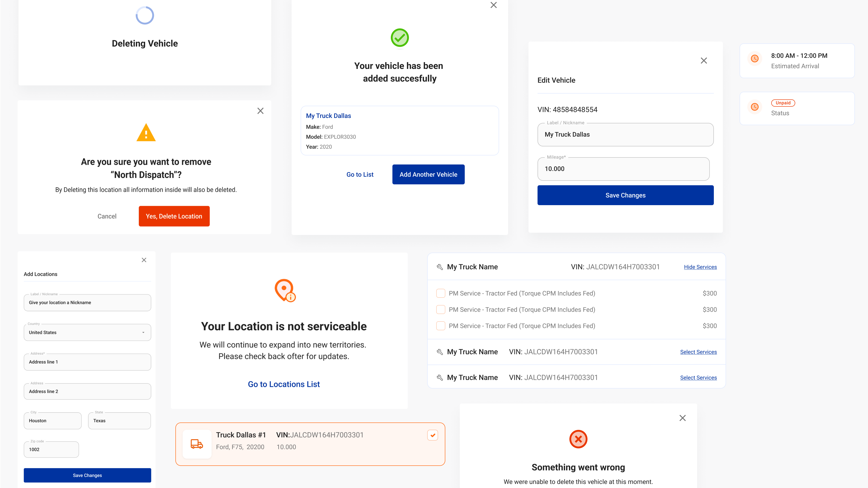Image resolution: width=868 pixels, height=488 pixels.
Task: Close the Edit Vehicle dialog
Action: click(704, 61)
